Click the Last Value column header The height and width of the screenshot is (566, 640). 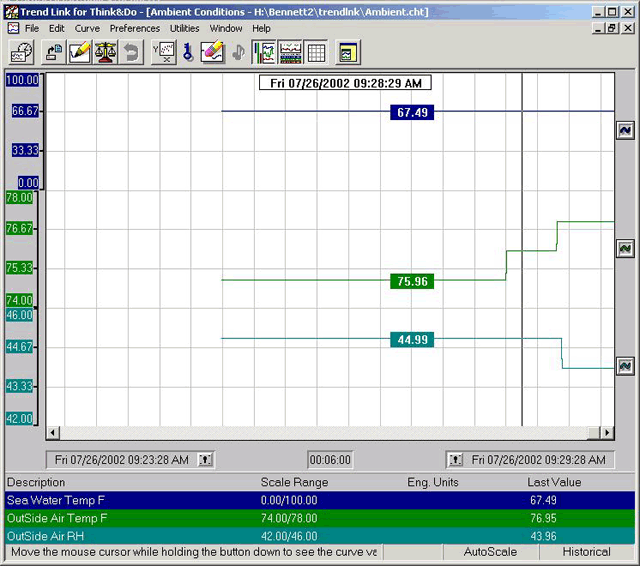[x=554, y=482]
